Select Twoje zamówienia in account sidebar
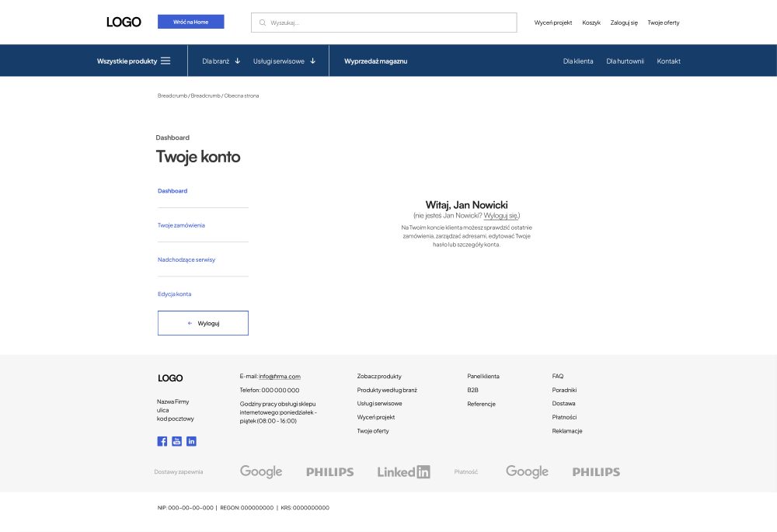Image resolution: width=777 pixels, height=532 pixels. [181, 225]
